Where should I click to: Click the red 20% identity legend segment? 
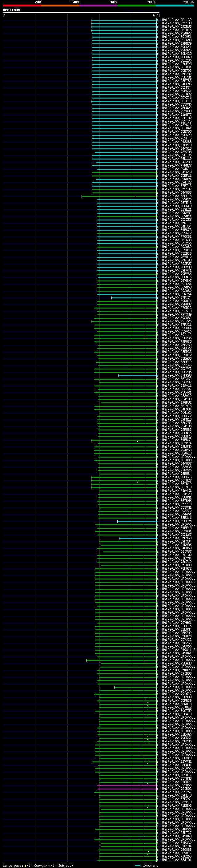click(22, 6)
